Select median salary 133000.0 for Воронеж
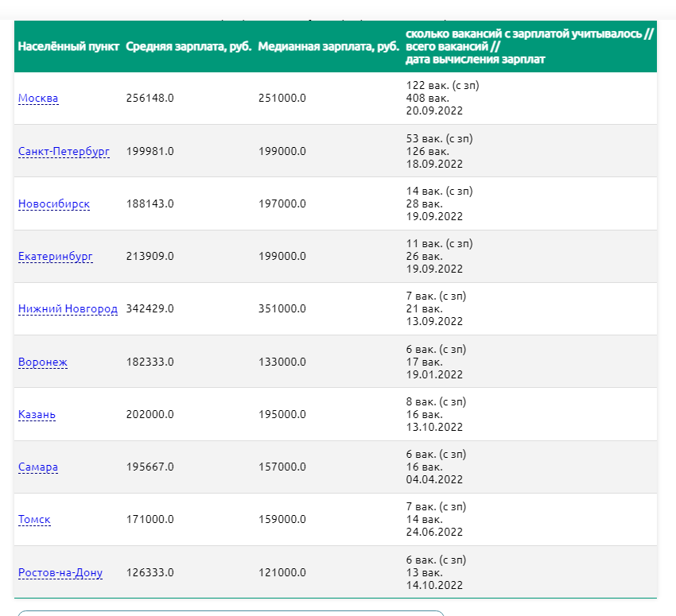 [x=282, y=362]
